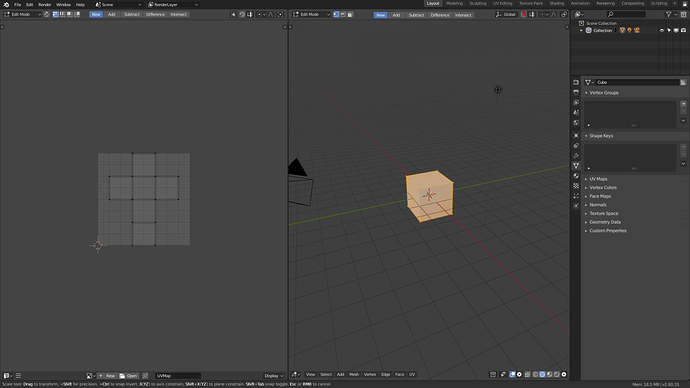
Task: Select UV vertex selection mode
Action: [55, 15]
